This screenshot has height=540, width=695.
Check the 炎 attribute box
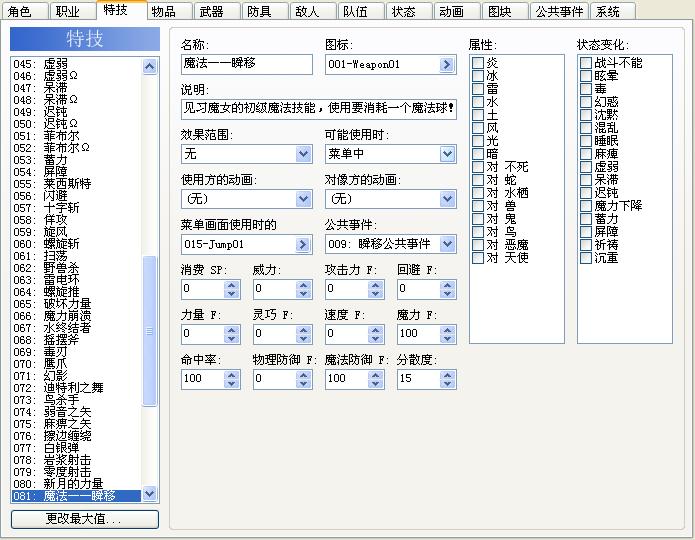point(478,63)
